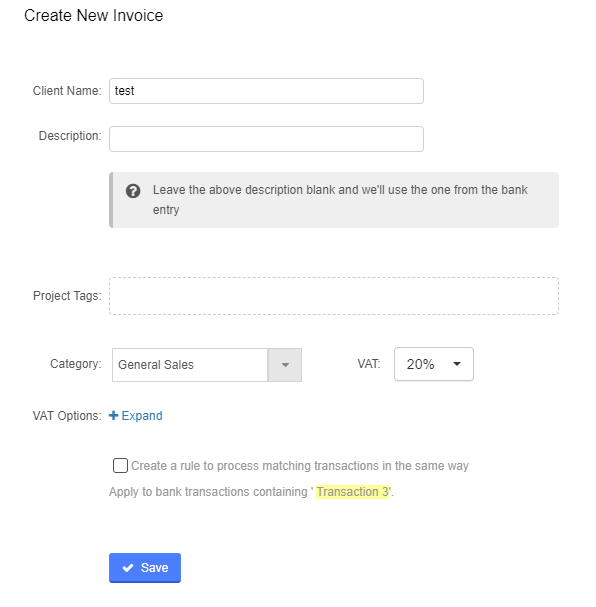
Task: Click the VAT Options label
Action: 67,416
